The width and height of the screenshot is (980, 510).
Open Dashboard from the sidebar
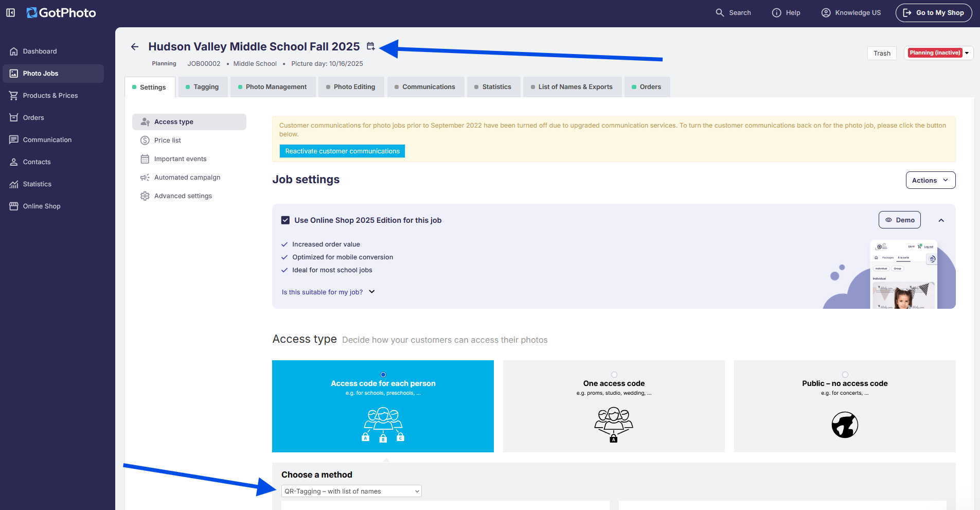53,51
